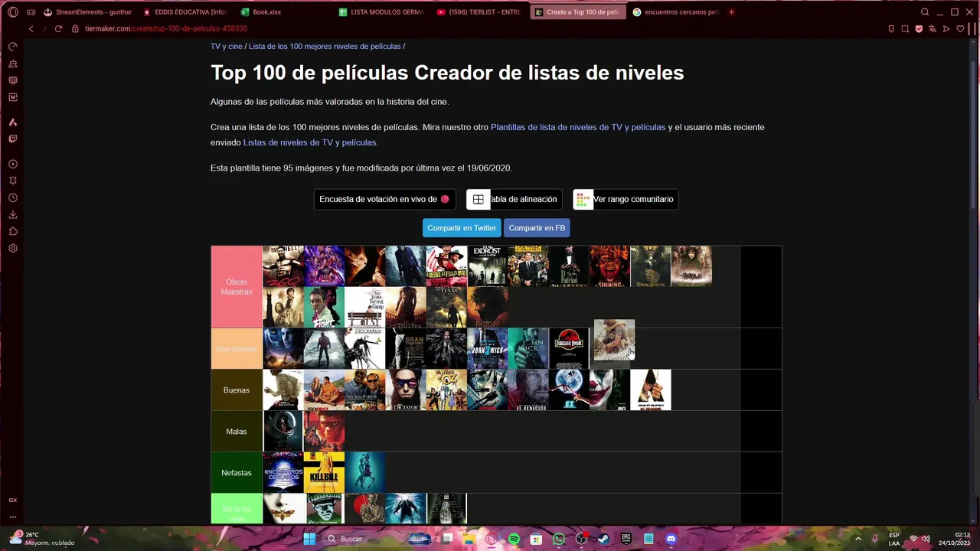Image resolution: width=980 pixels, height=551 pixels.
Task: Select the Exorcist poster thumbnail
Action: click(x=487, y=266)
